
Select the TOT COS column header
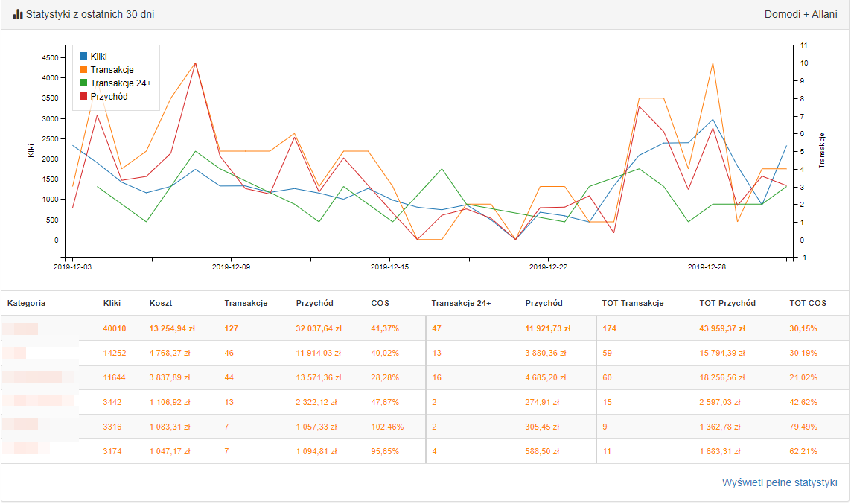coord(807,303)
